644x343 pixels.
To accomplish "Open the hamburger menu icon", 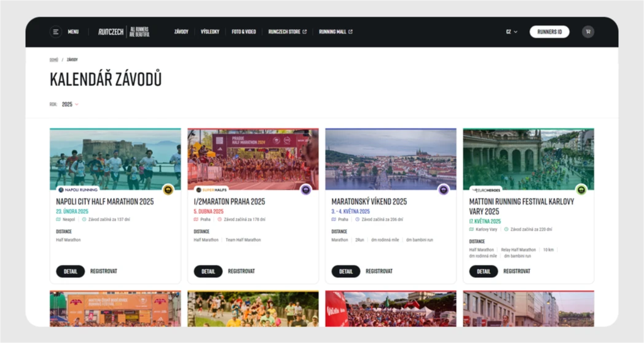I will (x=55, y=31).
